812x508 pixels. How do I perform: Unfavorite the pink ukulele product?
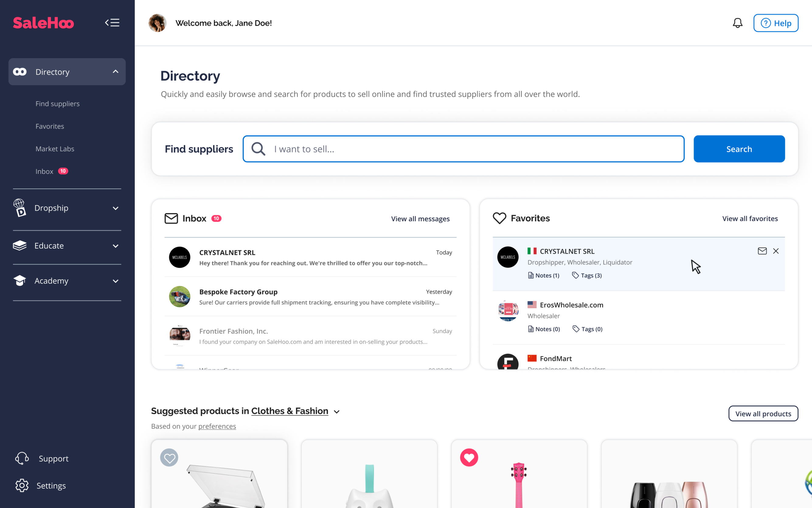469,457
